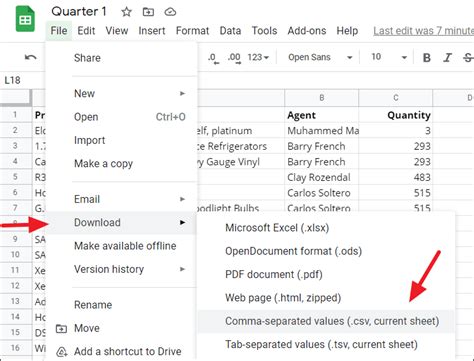Screen dimensions: 474x361
Task: Select Make a copy
Action: 121,164
